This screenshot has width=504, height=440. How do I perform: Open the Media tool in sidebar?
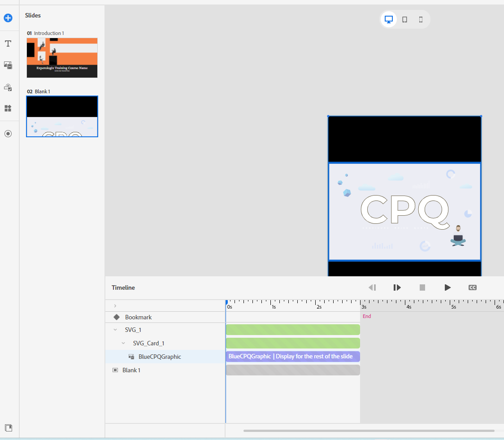8,65
